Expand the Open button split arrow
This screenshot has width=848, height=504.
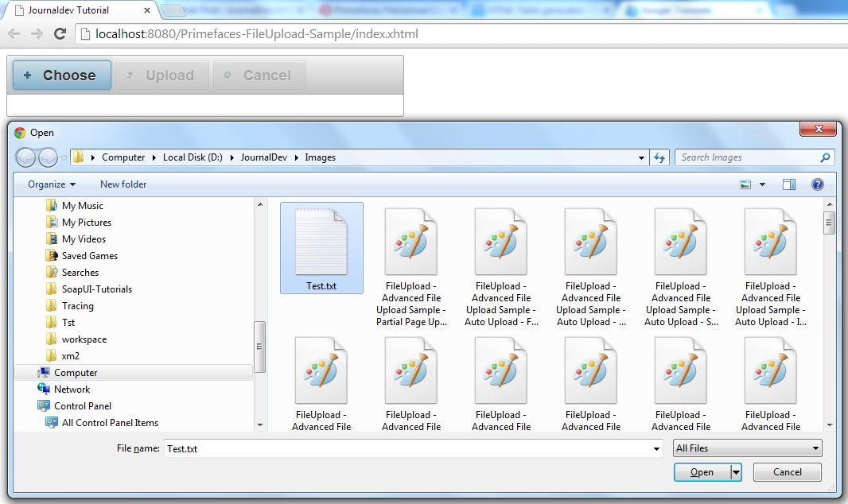click(x=736, y=472)
